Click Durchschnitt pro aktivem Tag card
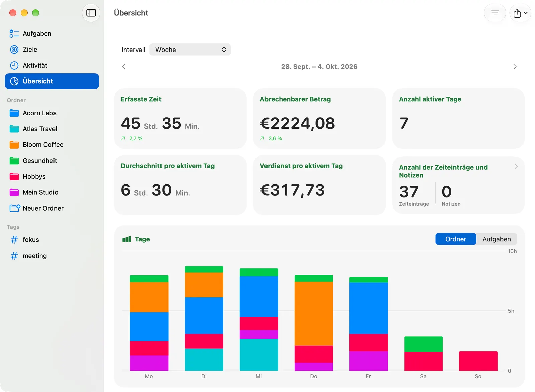535x392 pixels. pos(180,185)
